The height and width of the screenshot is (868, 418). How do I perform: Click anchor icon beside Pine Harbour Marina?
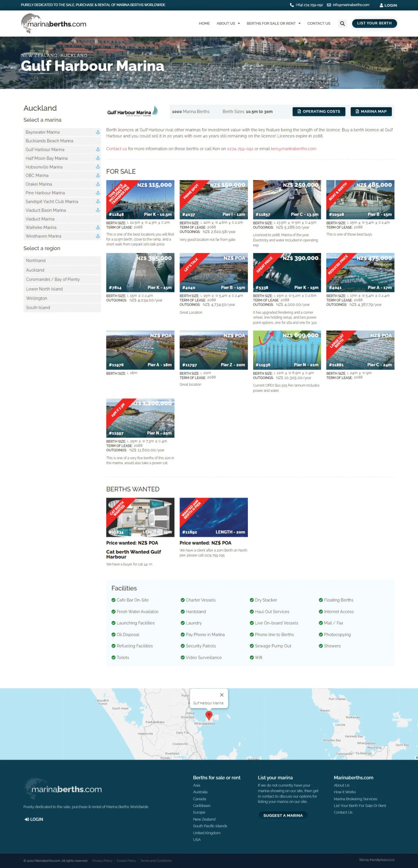tap(98, 193)
